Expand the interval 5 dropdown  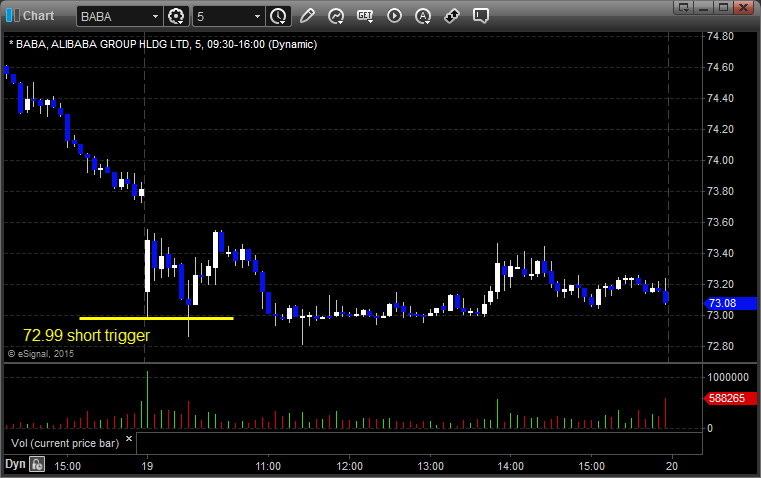coord(257,16)
